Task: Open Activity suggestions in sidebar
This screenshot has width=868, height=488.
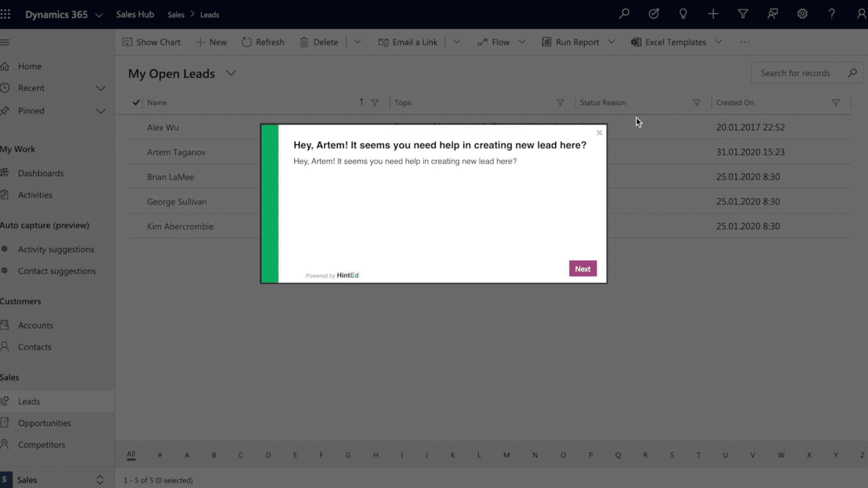Action: (x=56, y=249)
